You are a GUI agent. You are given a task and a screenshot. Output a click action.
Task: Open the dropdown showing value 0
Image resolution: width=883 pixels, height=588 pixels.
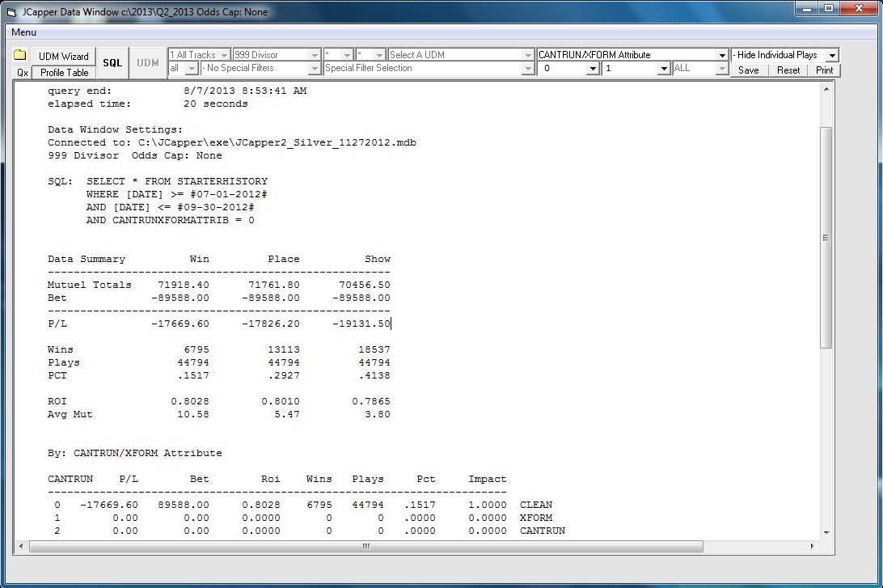593,68
